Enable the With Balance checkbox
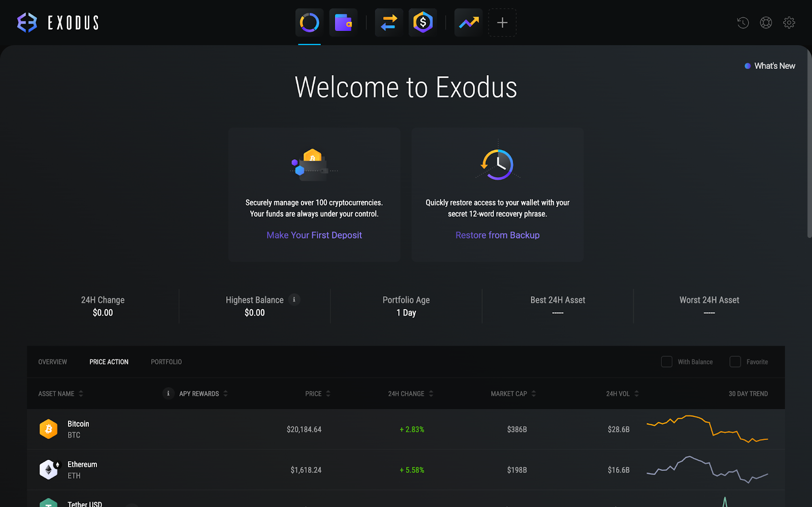 [x=667, y=361]
